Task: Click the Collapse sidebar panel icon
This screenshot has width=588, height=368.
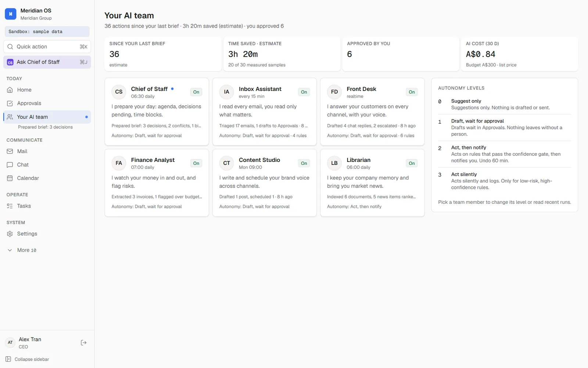Action: [8, 359]
